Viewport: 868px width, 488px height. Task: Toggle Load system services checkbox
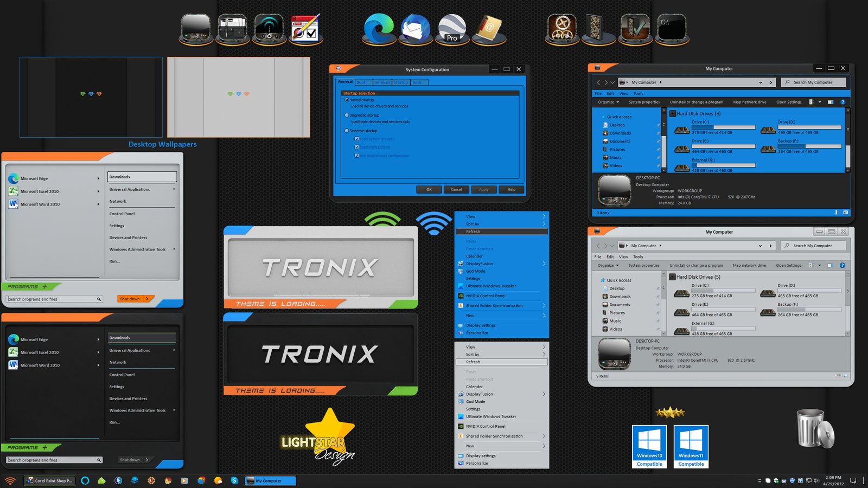pos(357,139)
